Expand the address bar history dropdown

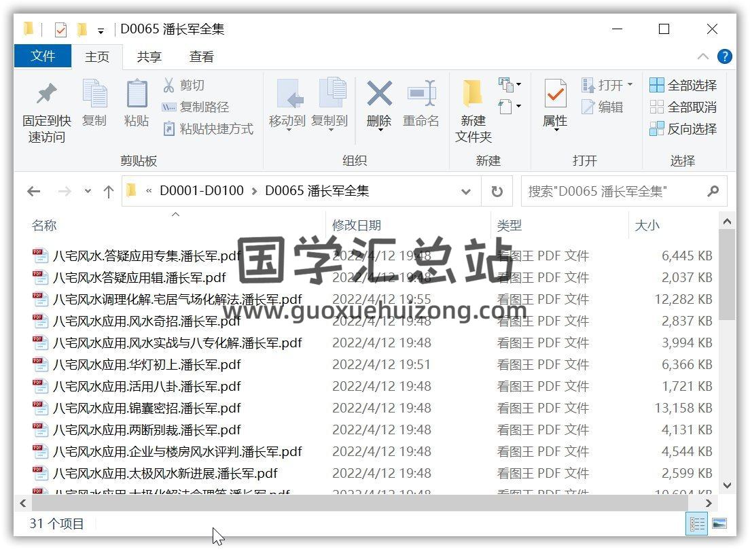pos(466,192)
